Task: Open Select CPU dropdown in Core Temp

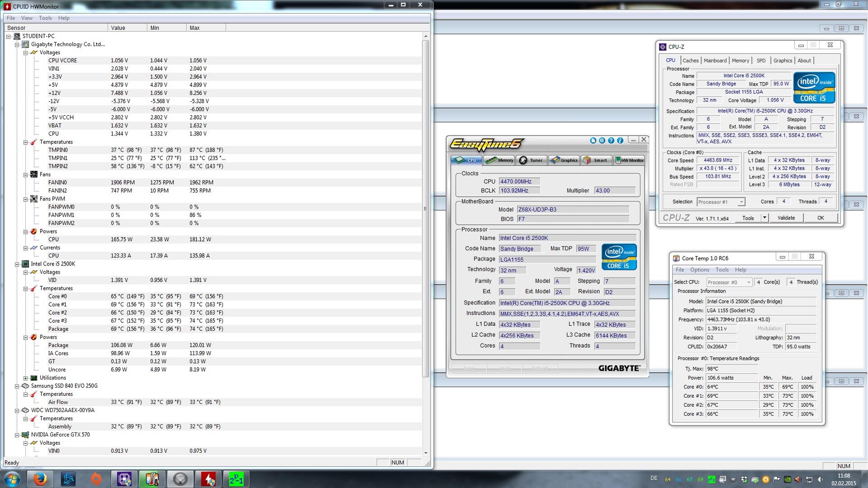Action: [729, 282]
